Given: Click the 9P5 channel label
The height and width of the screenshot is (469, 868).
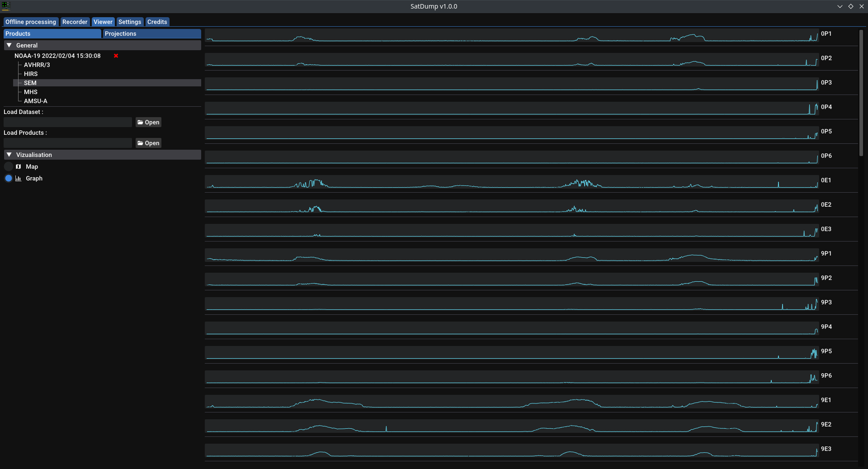Looking at the screenshot, I should [826, 351].
